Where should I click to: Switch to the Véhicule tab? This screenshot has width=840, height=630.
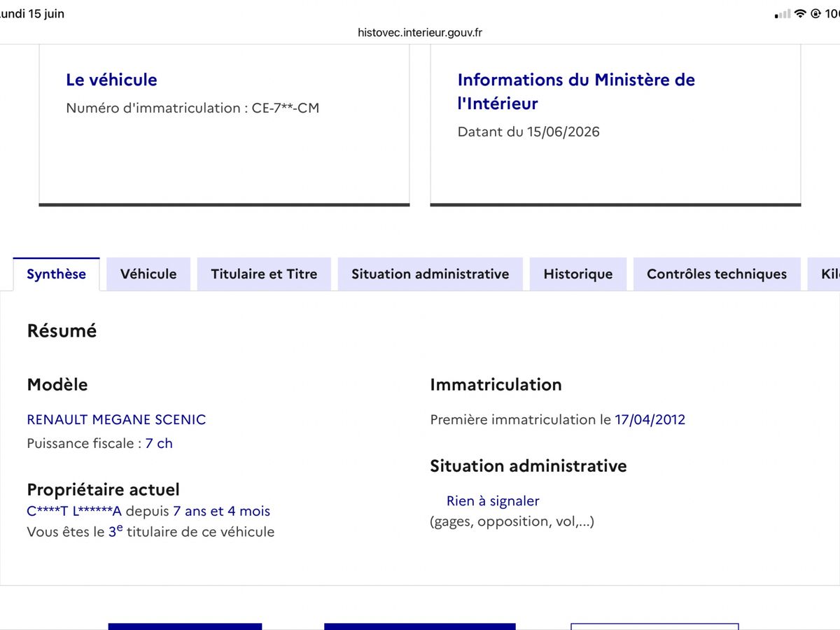point(148,274)
